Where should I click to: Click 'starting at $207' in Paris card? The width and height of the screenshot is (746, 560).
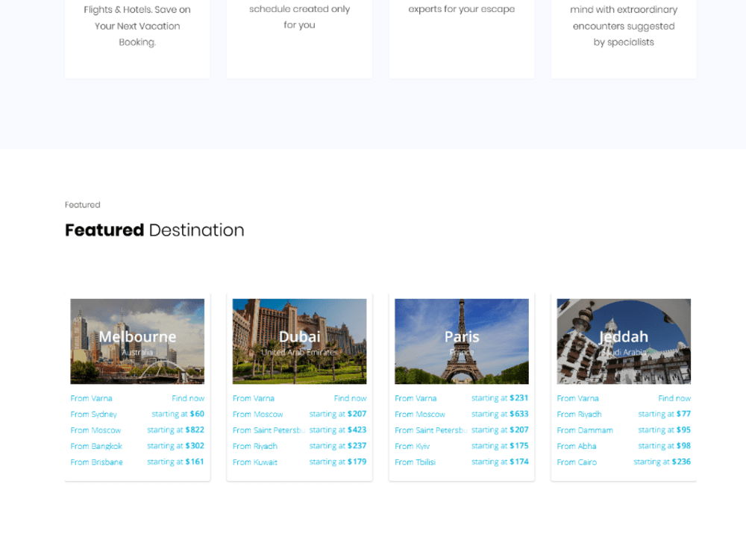pos(500,430)
